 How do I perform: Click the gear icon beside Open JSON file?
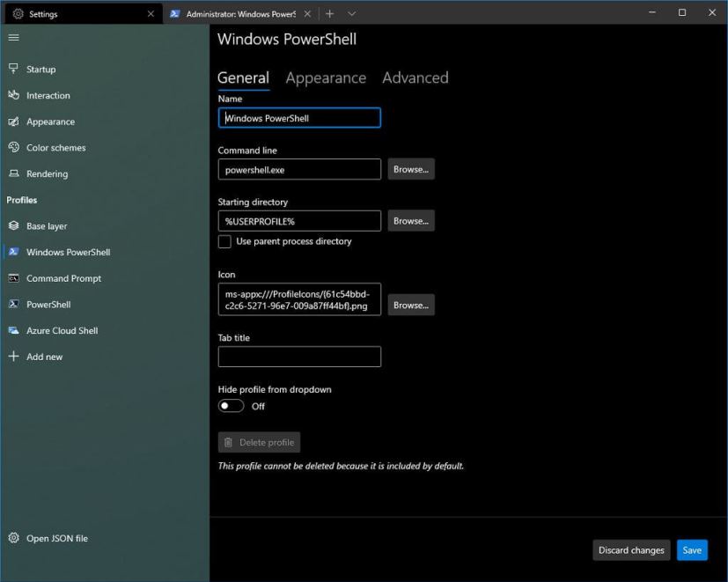(13, 538)
